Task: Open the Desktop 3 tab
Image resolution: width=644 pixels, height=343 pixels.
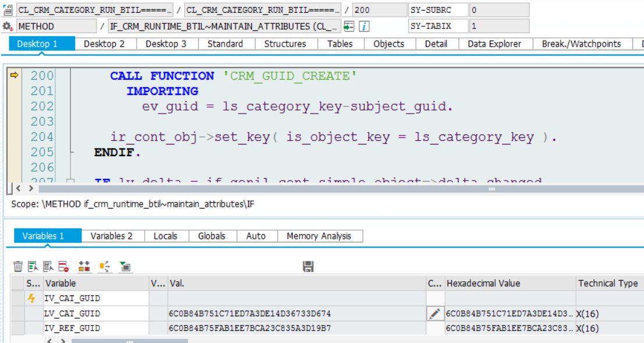Action: (166, 44)
